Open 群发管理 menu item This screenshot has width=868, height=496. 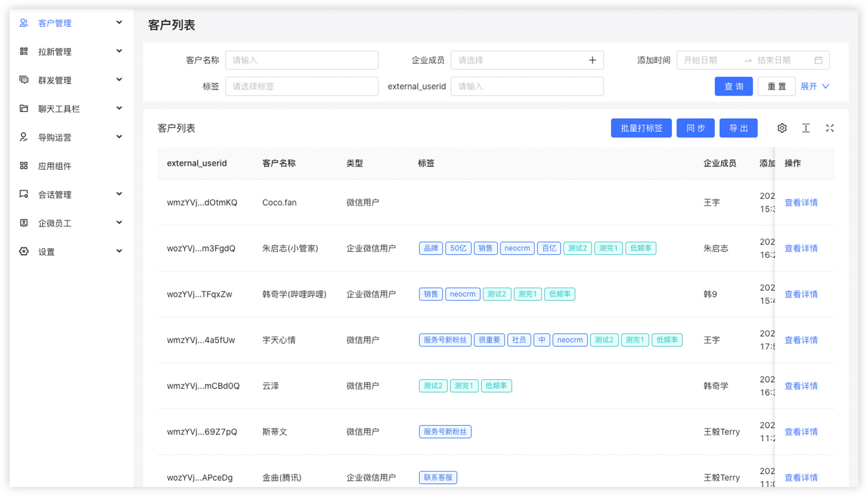point(71,80)
